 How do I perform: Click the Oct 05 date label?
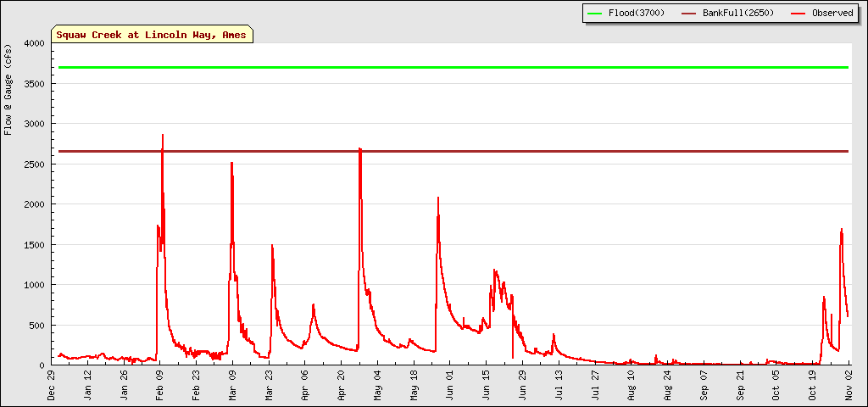(x=776, y=386)
